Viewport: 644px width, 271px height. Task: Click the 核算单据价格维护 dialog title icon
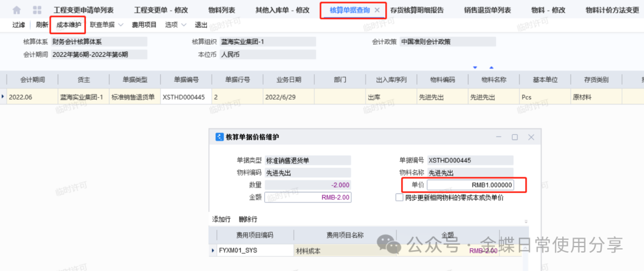[x=219, y=137]
